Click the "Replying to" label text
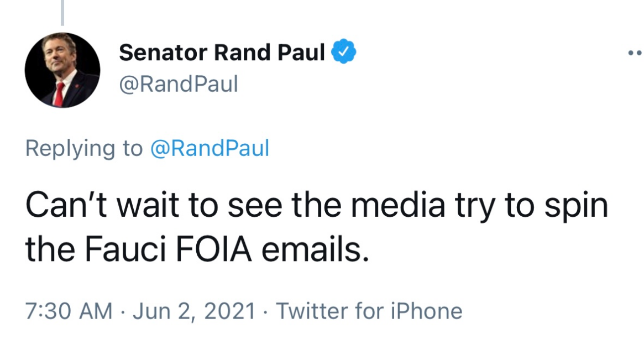 [x=84, y=148]
